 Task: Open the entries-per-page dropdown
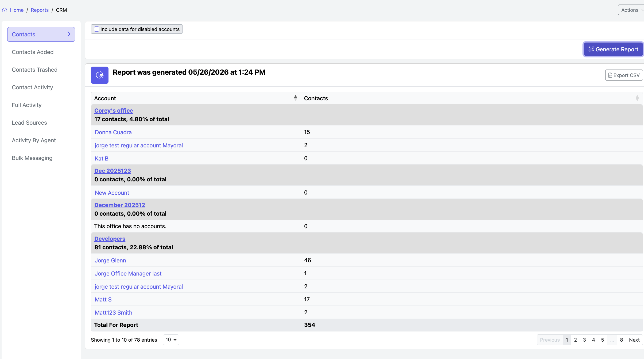171,340
